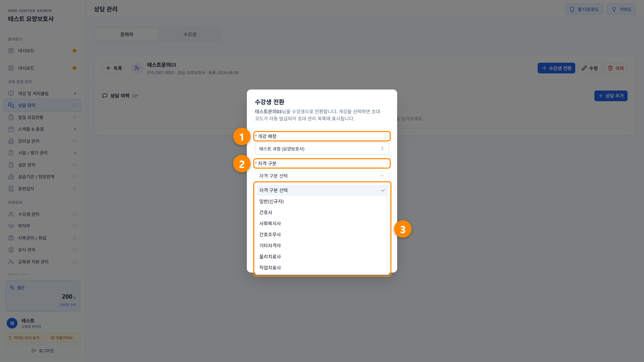Switch to the 수강생 tab
644x362 pixels.
(190, 34)
